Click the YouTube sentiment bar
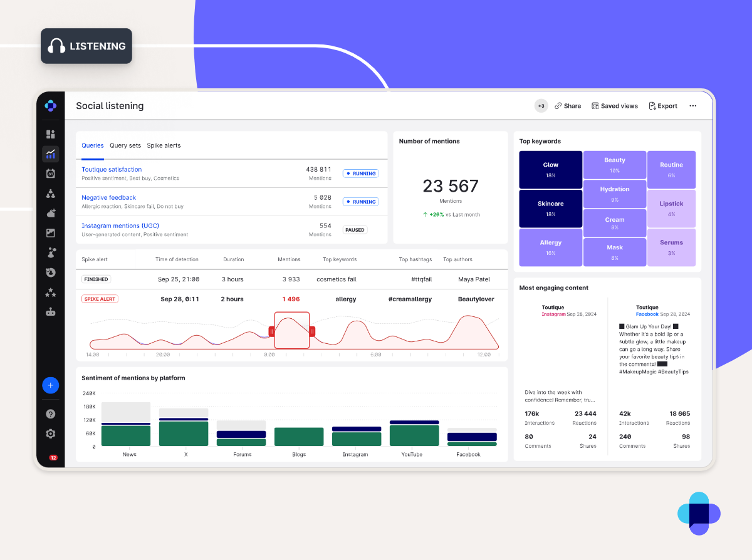This screenshot has width=752, height=560. click(414, 433)
